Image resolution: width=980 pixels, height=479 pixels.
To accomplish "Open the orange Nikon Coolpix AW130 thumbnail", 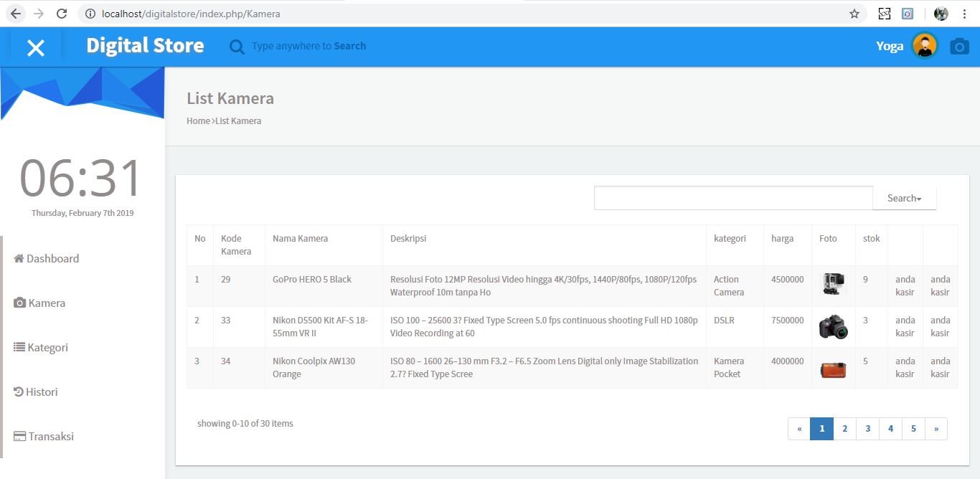I will point(833,368).
